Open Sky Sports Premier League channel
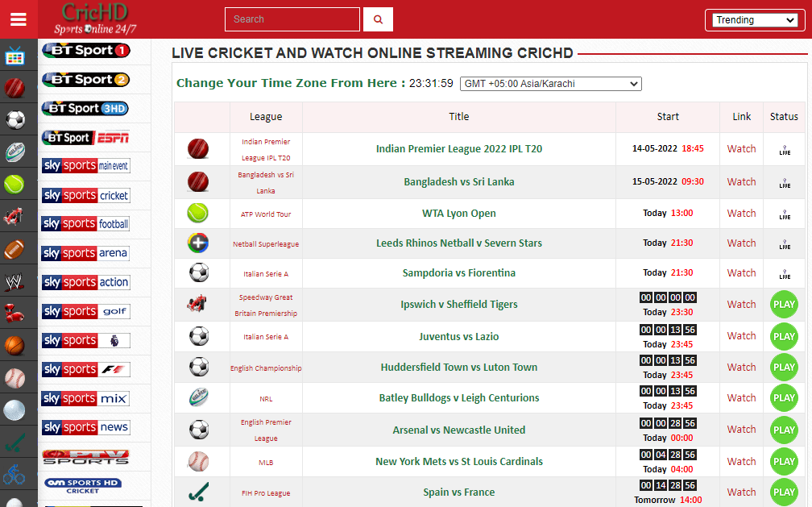 pos(86,341)
